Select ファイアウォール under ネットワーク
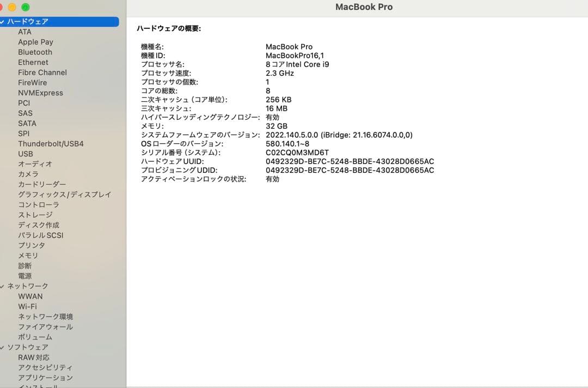588x388 pixels. pyautogui.click(x=42, y=326)
